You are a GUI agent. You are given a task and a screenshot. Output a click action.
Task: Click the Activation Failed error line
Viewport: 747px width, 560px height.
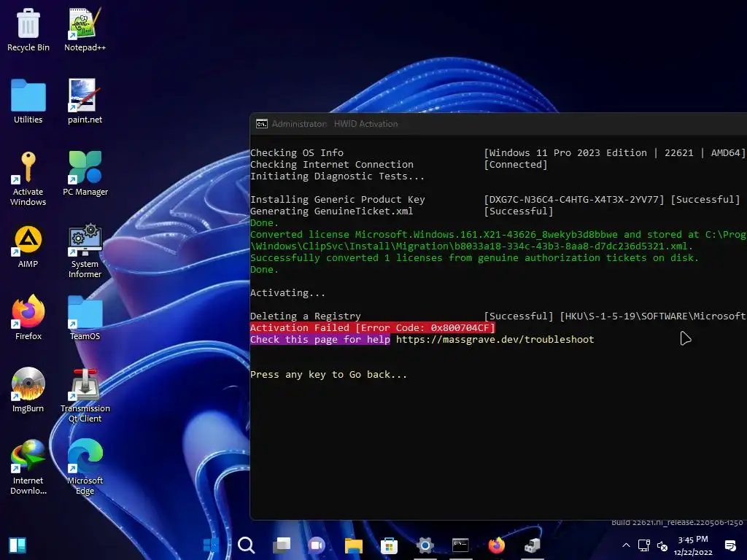(x=373, y=327)
